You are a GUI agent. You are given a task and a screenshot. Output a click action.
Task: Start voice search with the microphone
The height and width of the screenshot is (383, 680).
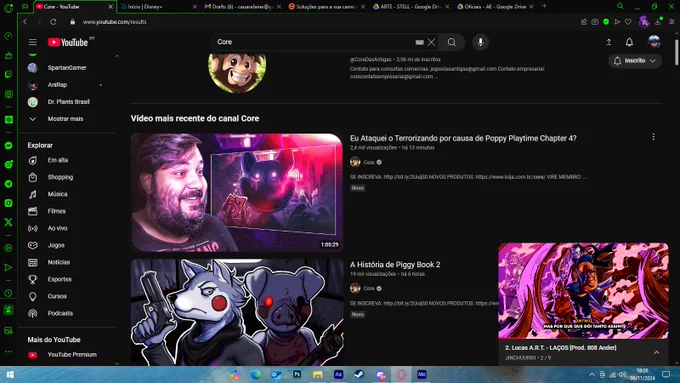pyautogui.click(x=480, y=42)
